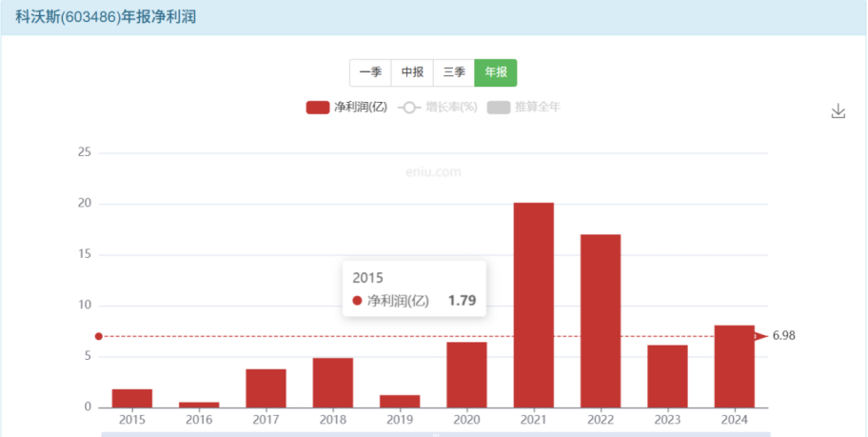This screenshot has height=437, width=868.
Task: Click the 2022 net profit bar
Action: click(x=601, y=321)
